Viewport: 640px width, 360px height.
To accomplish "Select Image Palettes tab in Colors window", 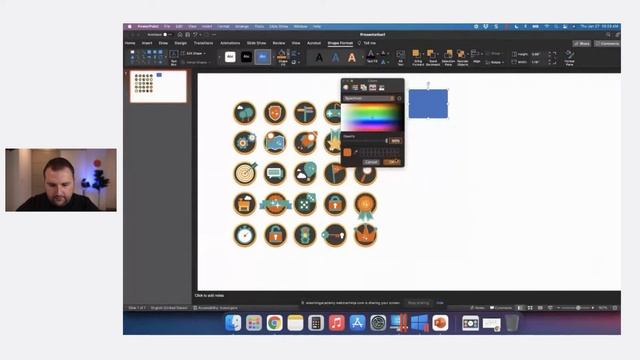I will coord(373,88).
